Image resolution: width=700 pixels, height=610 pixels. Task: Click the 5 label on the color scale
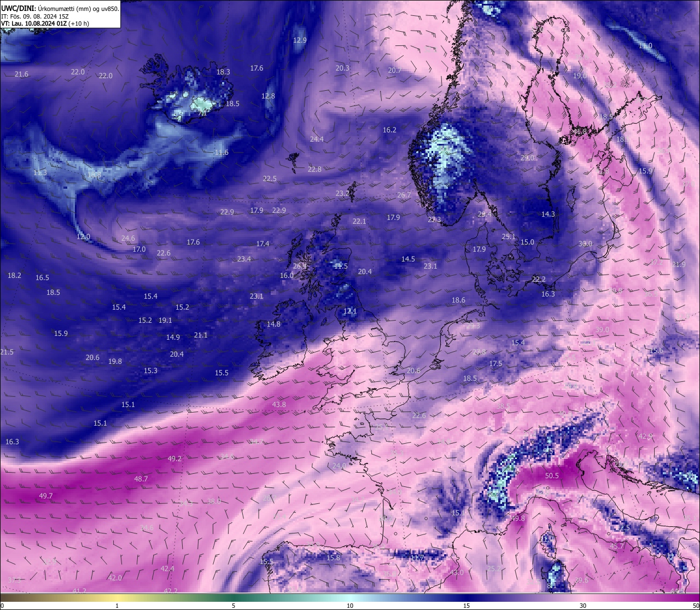234,606
